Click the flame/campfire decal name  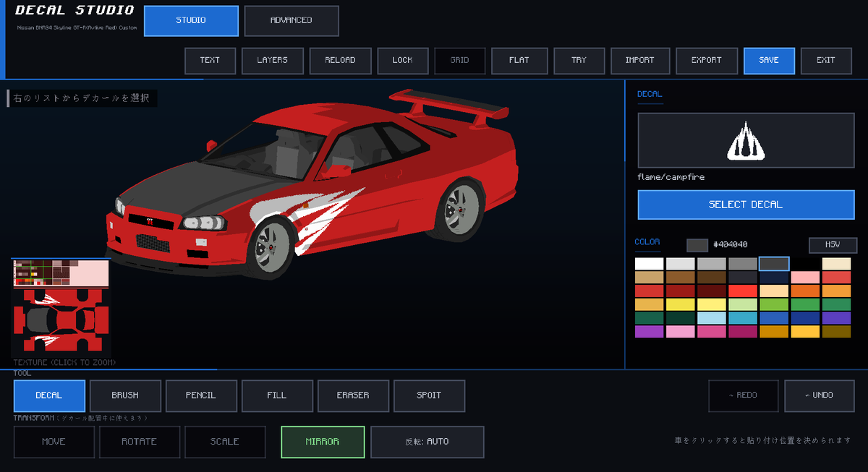pyautogui.click(x=671, y=177)
